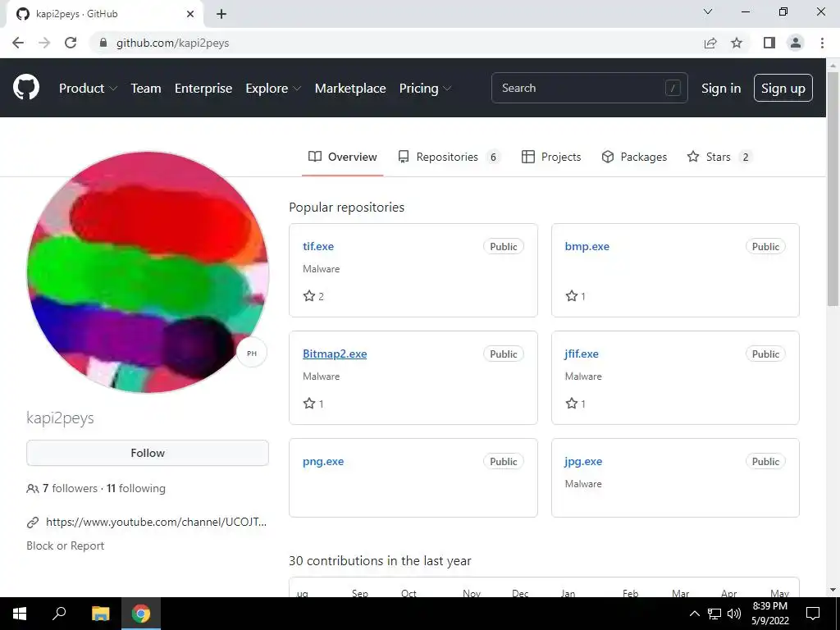Click the volume speaker icon in tray

click(734, 614)
